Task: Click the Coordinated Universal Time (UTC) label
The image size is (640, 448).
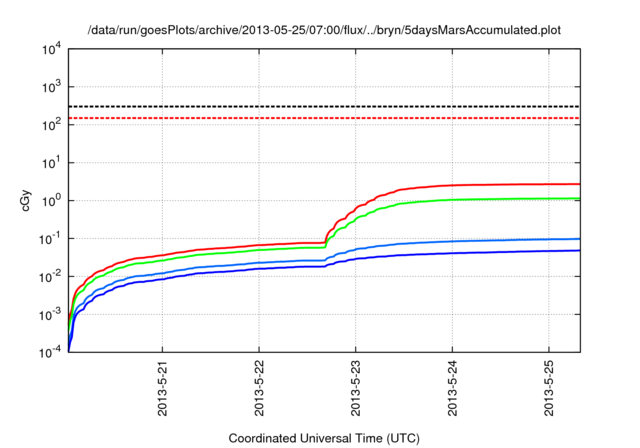Action: pyautogui.click(x=324, y=438)
